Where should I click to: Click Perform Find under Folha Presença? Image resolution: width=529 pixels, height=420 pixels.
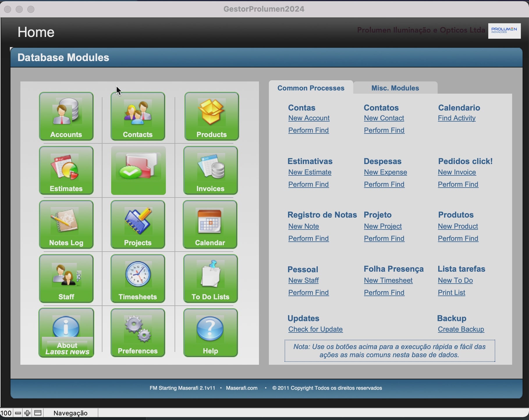pyautogui.click(x=384, y=293)
